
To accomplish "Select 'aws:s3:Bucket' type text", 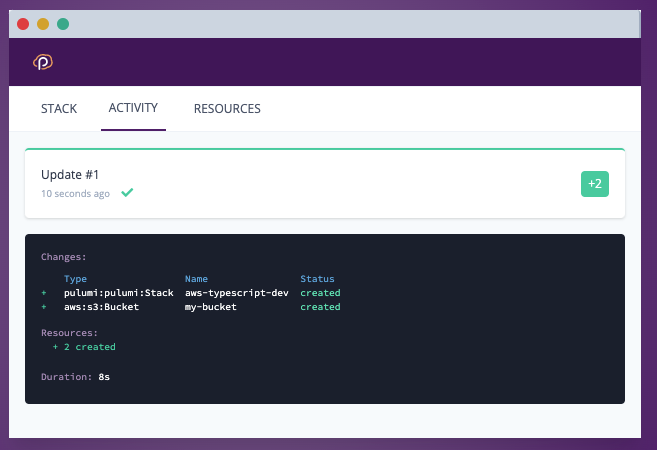I will coord(101,307).
